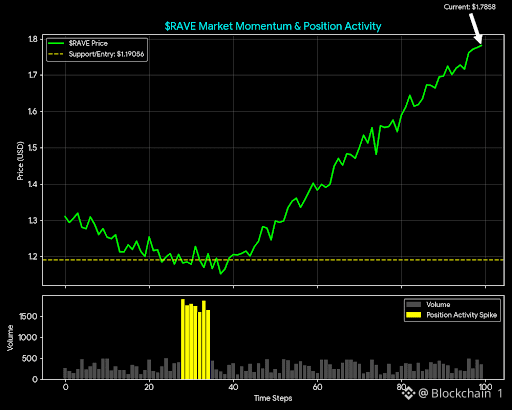Click the gray 'Volume' legend swatch

414,304
